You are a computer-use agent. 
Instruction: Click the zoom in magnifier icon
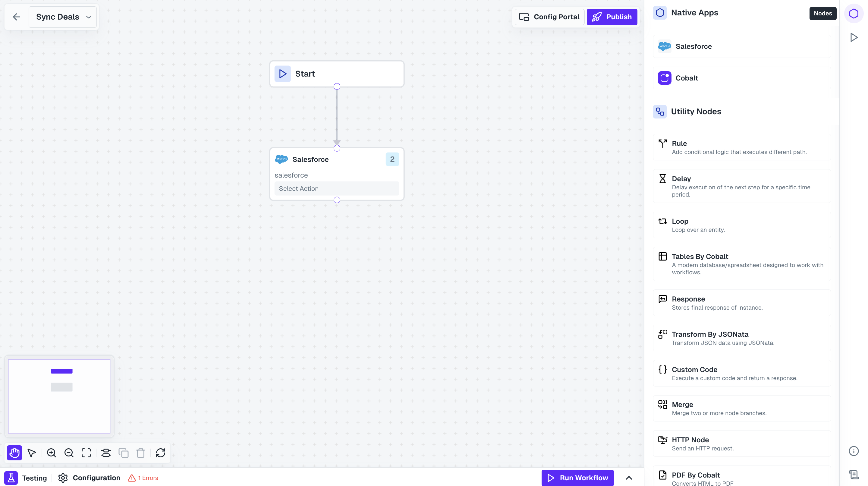pos(51,453)
